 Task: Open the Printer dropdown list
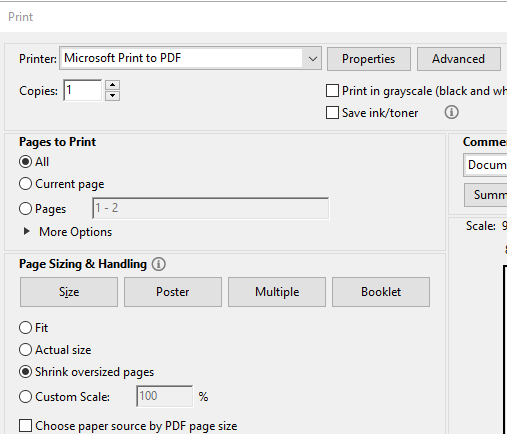(190, 58)
